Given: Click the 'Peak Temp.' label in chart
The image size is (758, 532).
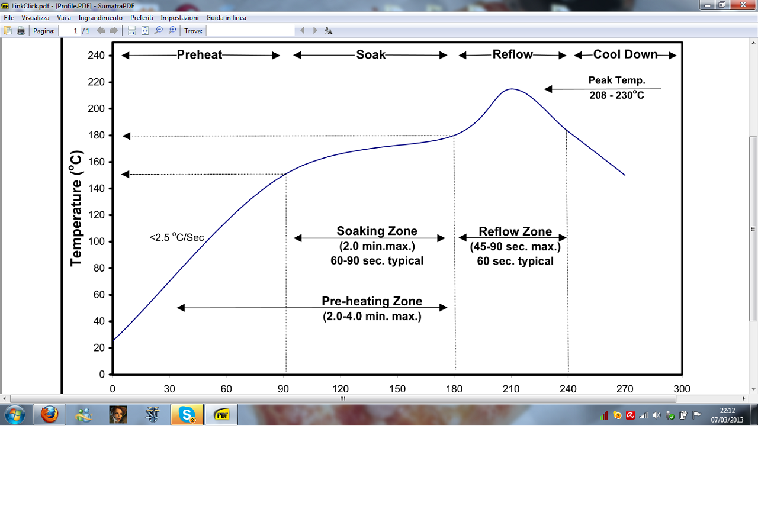Looking at the screenshot, I should [616, 80].
